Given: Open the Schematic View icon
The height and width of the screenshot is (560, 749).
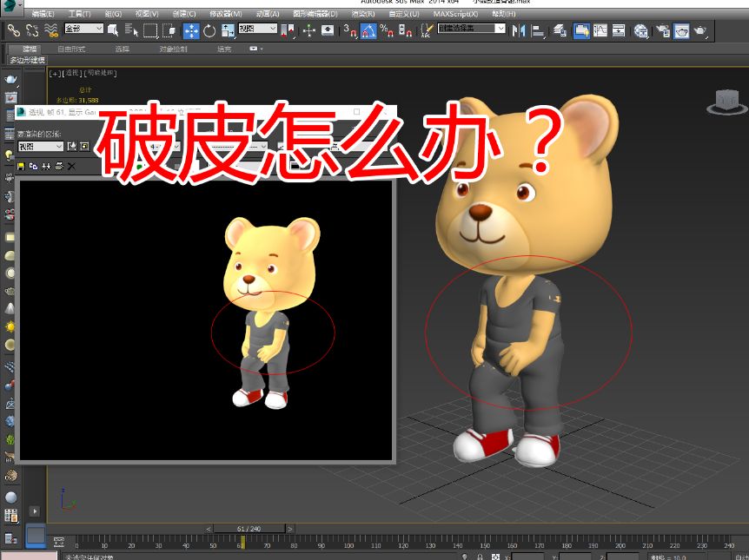Looking at the screenshot, I should click(619, 31).
